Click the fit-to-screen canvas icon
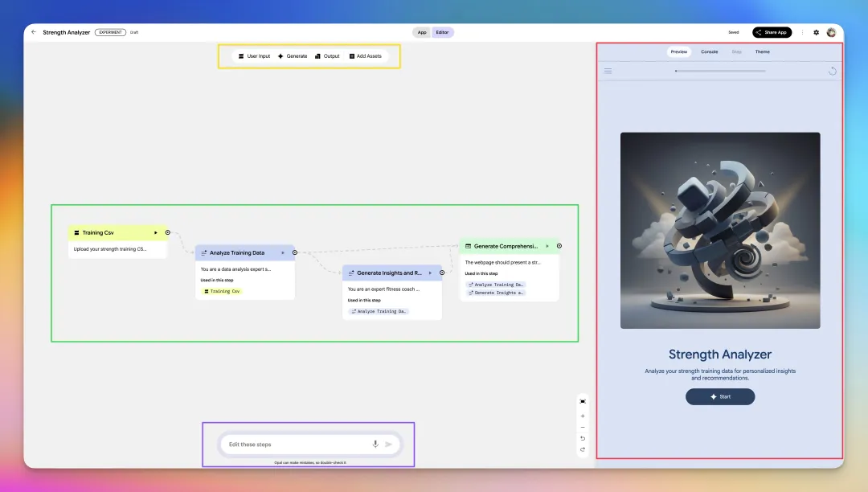The width and height of the screenshot is (868, 492). (x=583, y=401)
